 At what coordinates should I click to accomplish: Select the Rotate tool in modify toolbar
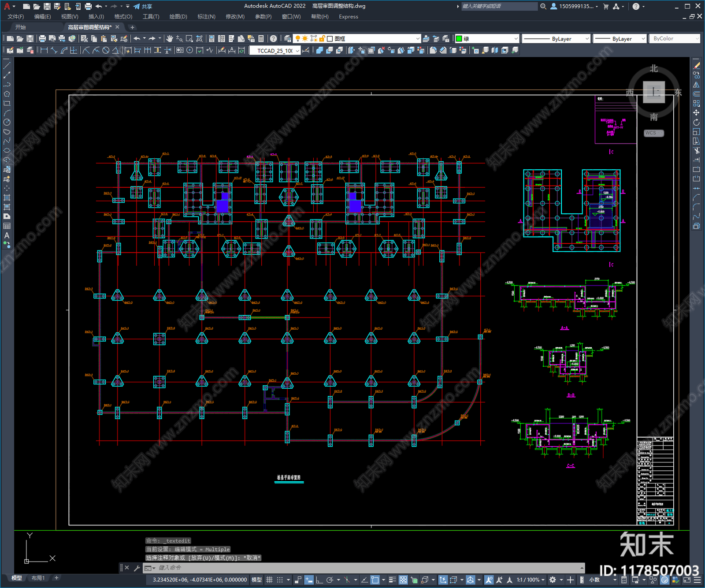[696, 122]
